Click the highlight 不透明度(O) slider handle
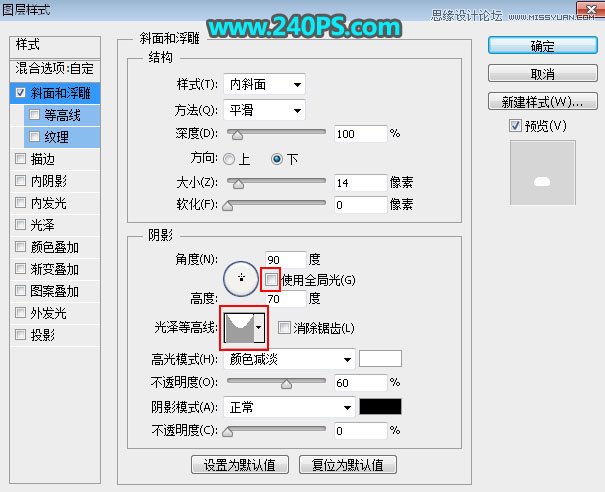This screenshot has height=492, width=605. (286, 384)
